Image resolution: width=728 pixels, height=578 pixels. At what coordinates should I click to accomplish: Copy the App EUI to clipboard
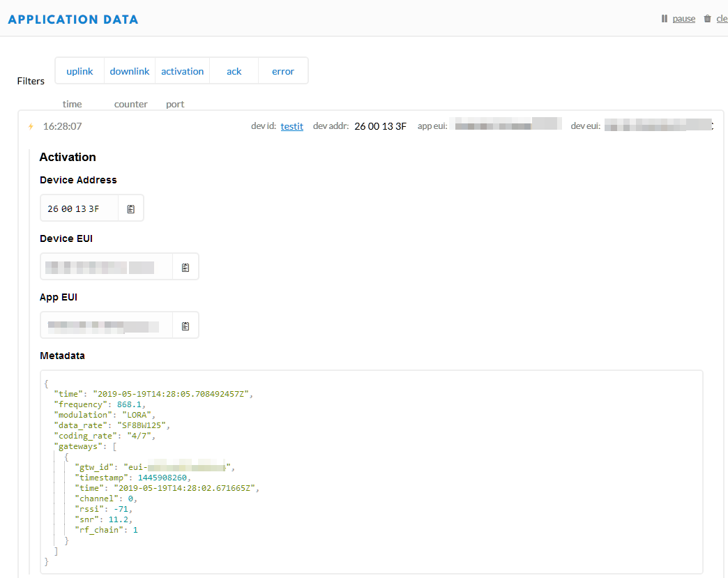click(x=185, y=326)
